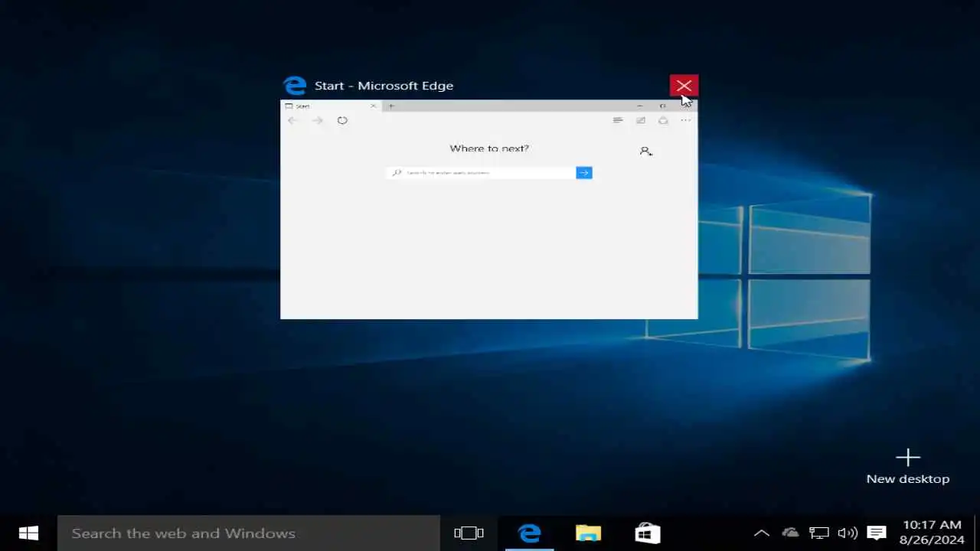
Task: Show hidden system tray icons
Action: tap(761, 533)
